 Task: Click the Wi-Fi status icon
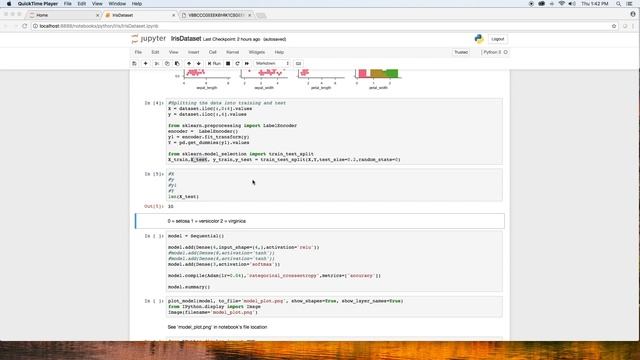click(561, 4)
